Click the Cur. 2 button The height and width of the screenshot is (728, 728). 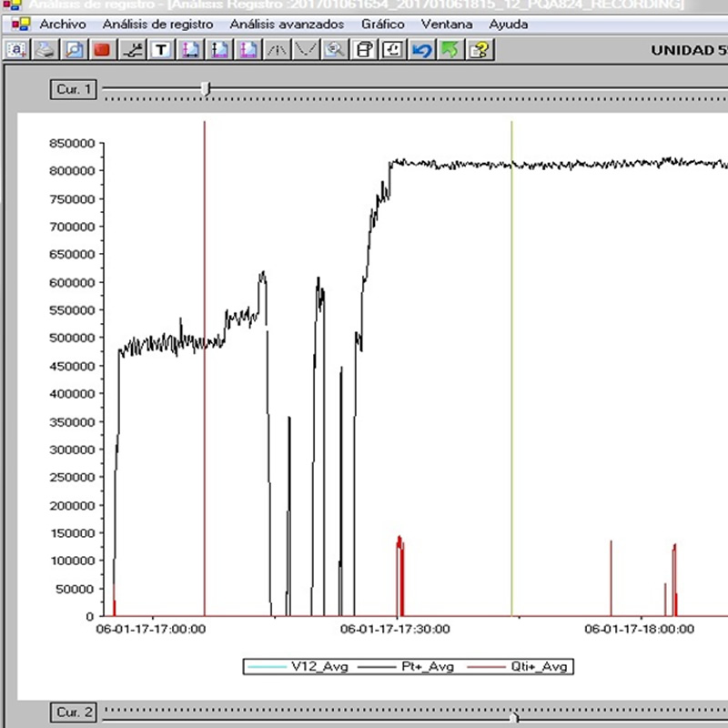[x=74, y=713]
